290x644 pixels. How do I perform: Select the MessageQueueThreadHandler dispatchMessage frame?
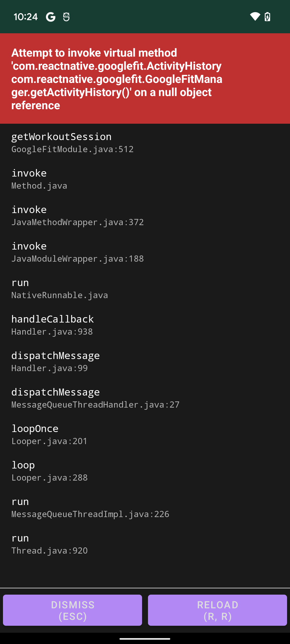pos(95,398)
